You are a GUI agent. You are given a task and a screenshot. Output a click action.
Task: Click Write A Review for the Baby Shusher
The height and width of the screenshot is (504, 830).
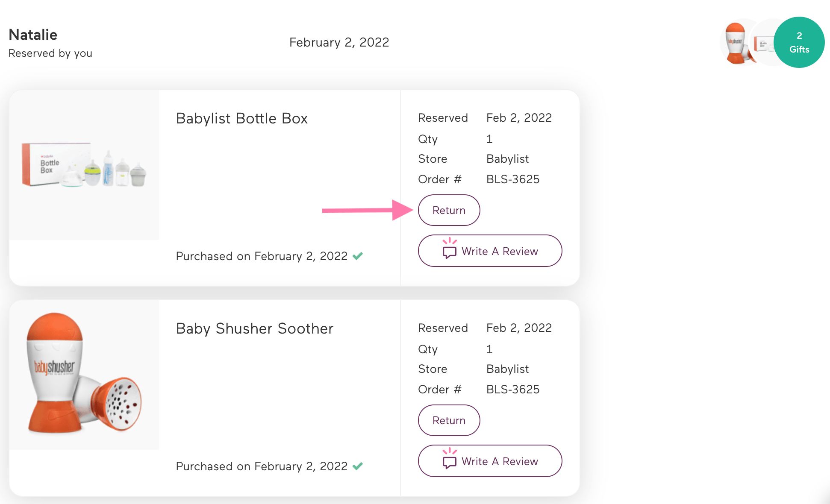490,461
